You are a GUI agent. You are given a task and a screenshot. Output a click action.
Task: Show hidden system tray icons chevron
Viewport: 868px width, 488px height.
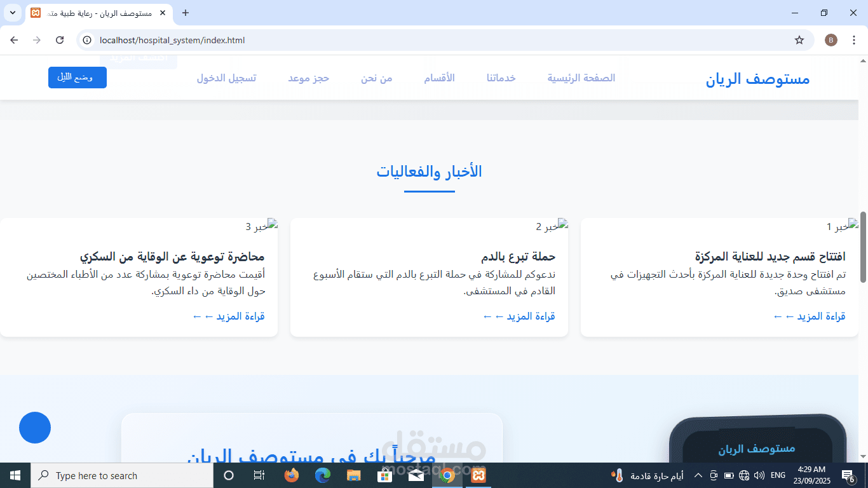point(698,475)
